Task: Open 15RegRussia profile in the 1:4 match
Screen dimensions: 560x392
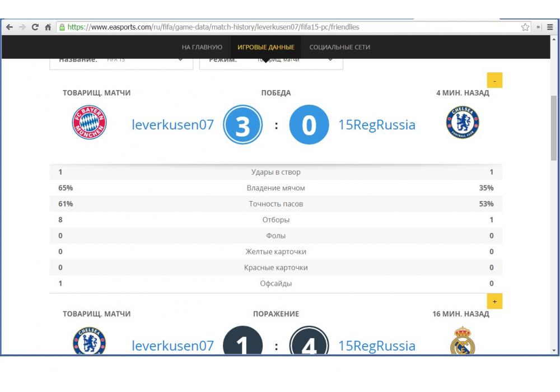Action: [377, 346]
